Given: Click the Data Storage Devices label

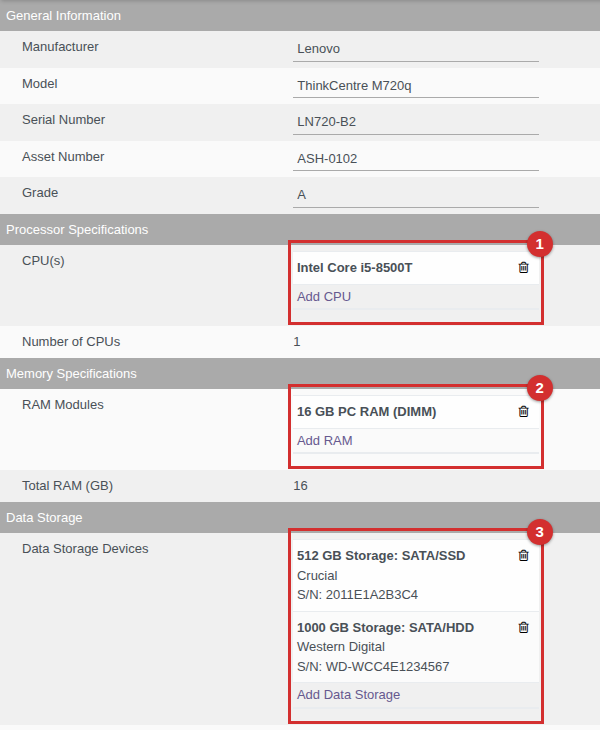Looking at the screenshot, I should pos(85,548).
